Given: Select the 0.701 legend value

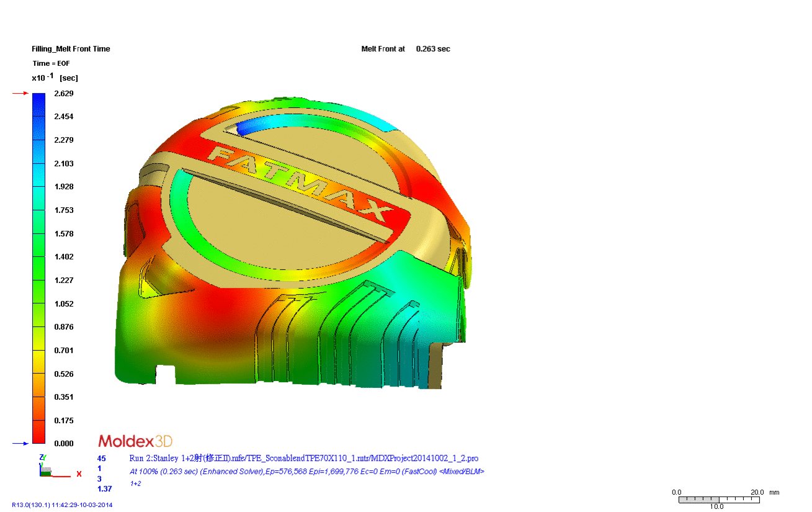Looking at the screenshot, I should point(64,351).
